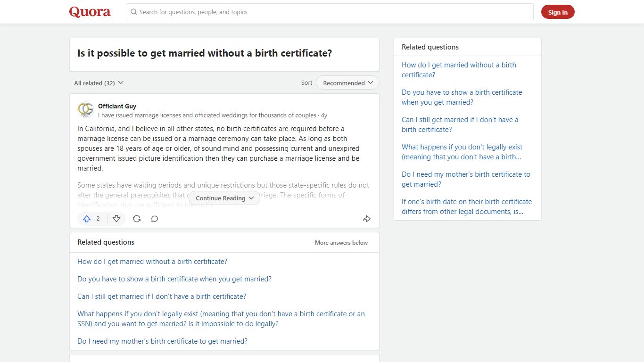Open main list link Can I still get married
The height and width of the screenshot is (362, 644).
click(162, 296)
